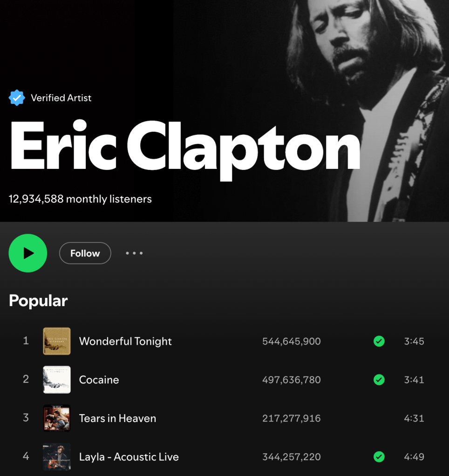Select the Wonderful Tonight song title
Image resolution: width=449 pixels, height=476 pixels.
click(125, 342)
